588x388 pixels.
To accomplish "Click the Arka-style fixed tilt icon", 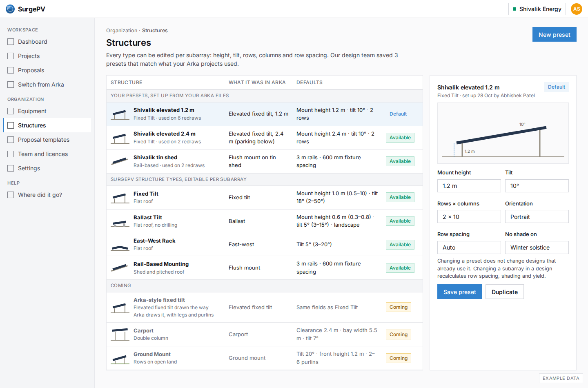I will [x=120, y=307].
